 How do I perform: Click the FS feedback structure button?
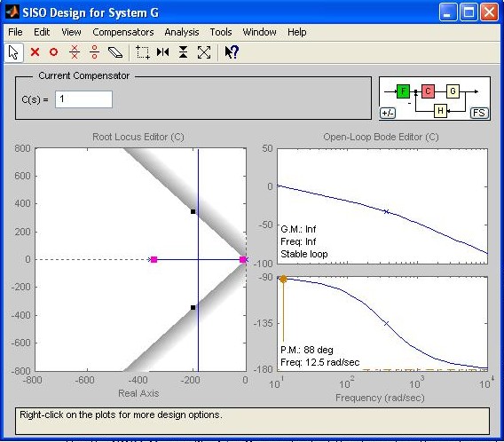(479, 113)
